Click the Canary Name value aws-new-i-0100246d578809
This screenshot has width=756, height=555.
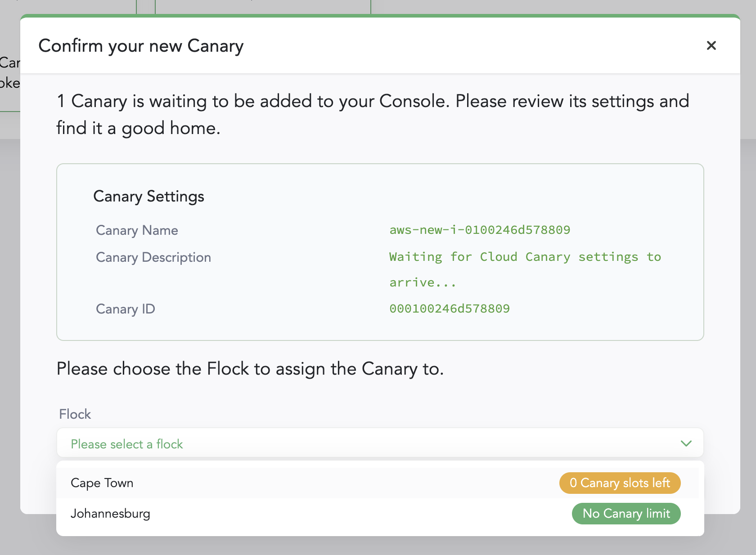coord(480,230)
